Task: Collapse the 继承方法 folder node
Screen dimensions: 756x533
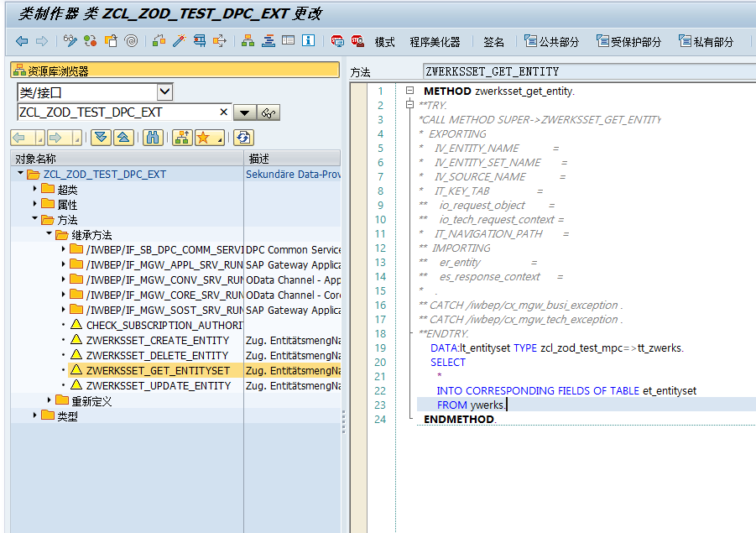Action: click(x=50, y=235)
